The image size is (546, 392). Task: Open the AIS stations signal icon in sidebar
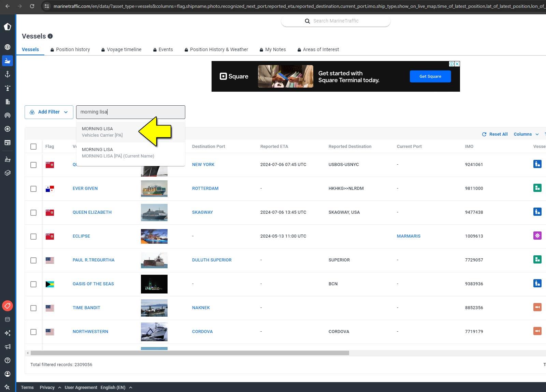click(8, 115)
